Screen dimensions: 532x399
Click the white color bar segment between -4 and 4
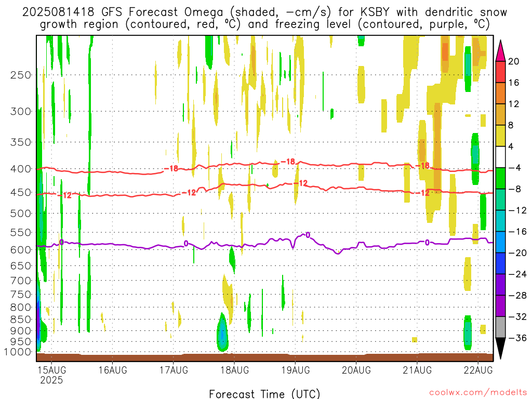pyautogui.click(x=500, y=157)
